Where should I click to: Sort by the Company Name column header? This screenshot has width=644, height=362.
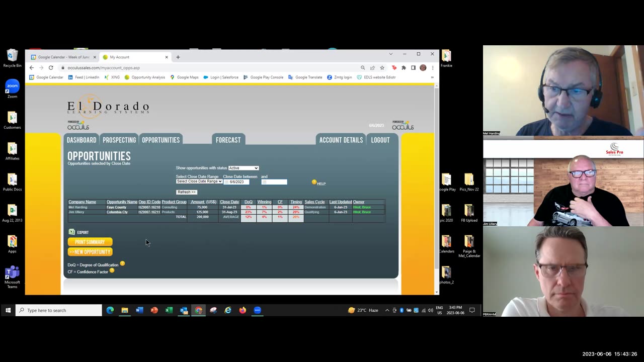pyautogui.click(x=82, y=202)
